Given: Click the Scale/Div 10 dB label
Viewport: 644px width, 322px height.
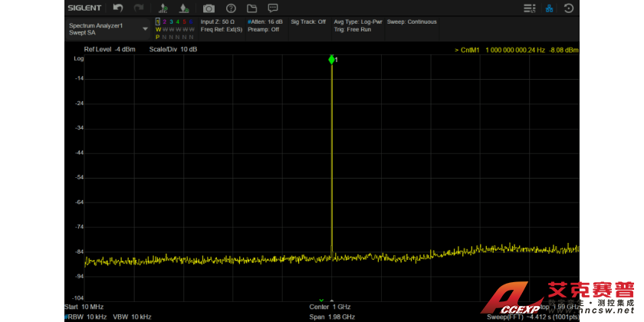Looking at the screenshot, I should point(172,49).
